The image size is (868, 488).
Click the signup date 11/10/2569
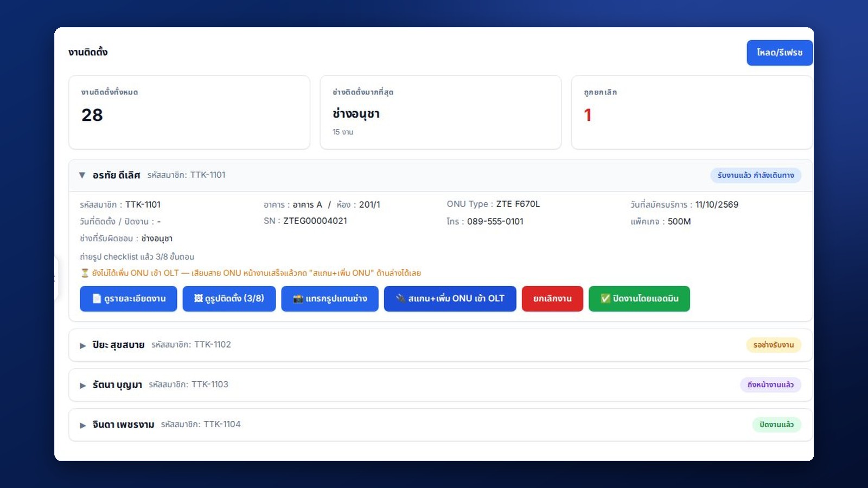pos(717,204)
